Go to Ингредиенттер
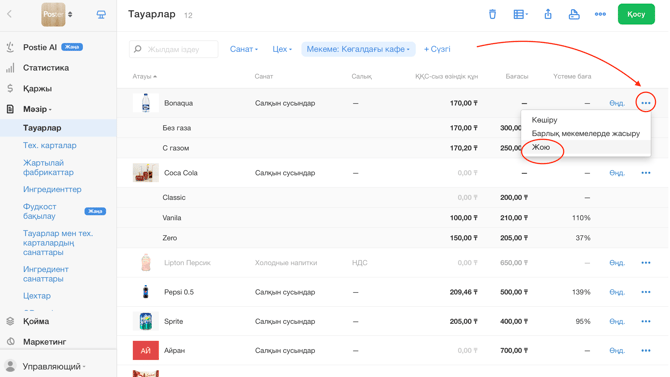Screen dimensions: 670x377 [x=52, y=189]
